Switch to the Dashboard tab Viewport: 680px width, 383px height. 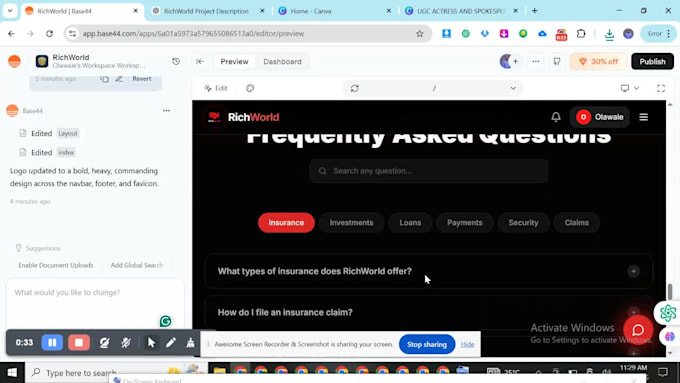282,62
